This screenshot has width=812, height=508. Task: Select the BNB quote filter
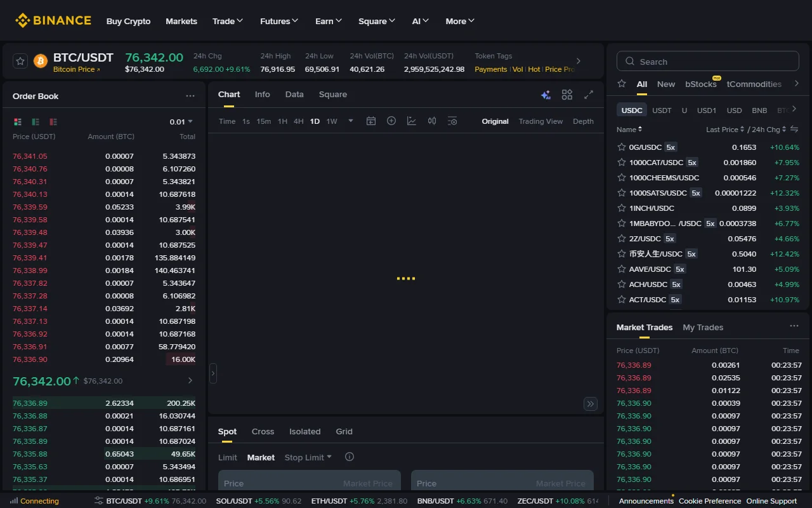coord(759,110)
